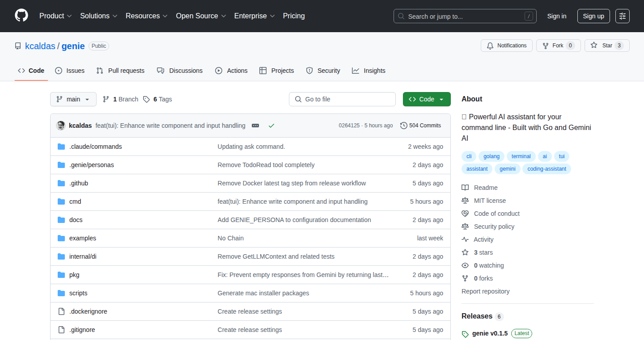Viewport: 644px width, 340px height.
Task: Go to the Pricing page
Action: pyautogui.click(x=294, y=16)
